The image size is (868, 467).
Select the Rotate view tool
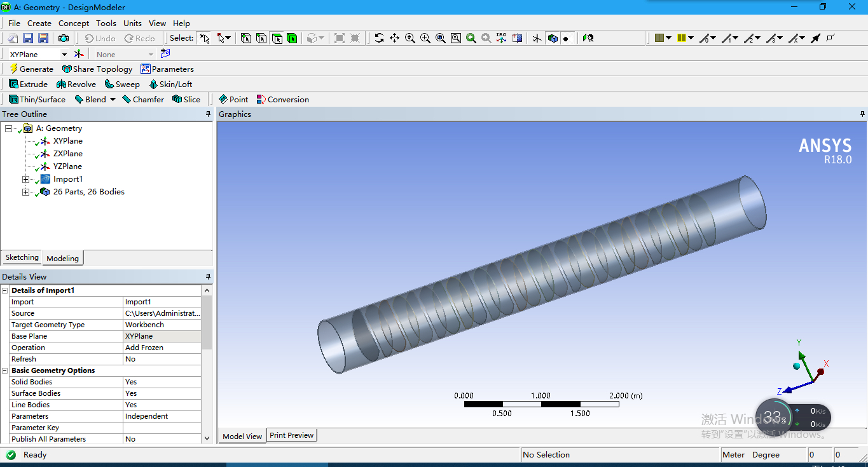[379, 38]
